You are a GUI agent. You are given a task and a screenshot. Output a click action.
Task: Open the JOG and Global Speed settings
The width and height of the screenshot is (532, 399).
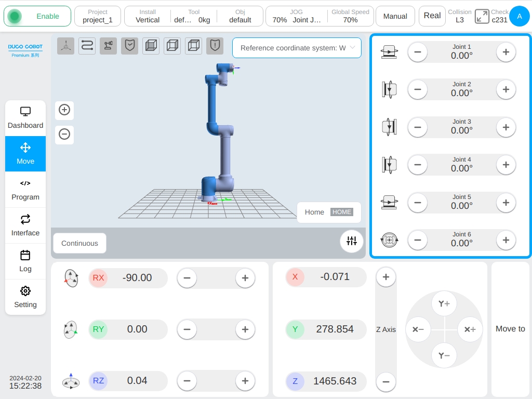[x=320, y=16]
